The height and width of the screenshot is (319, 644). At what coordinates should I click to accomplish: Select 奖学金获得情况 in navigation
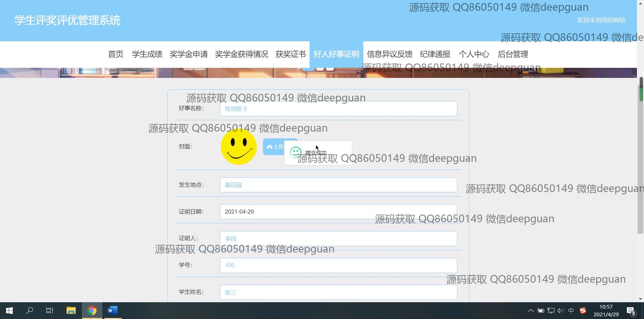click(241, 54)
